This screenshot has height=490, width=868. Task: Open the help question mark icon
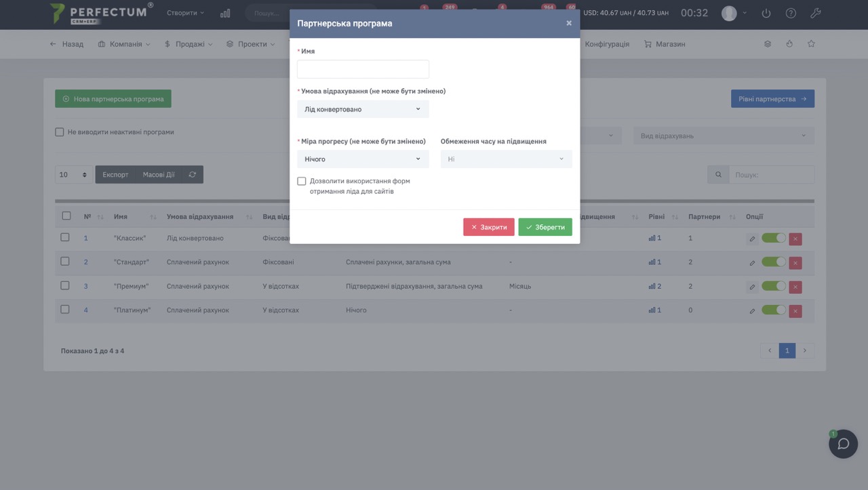tap(791, 13)
